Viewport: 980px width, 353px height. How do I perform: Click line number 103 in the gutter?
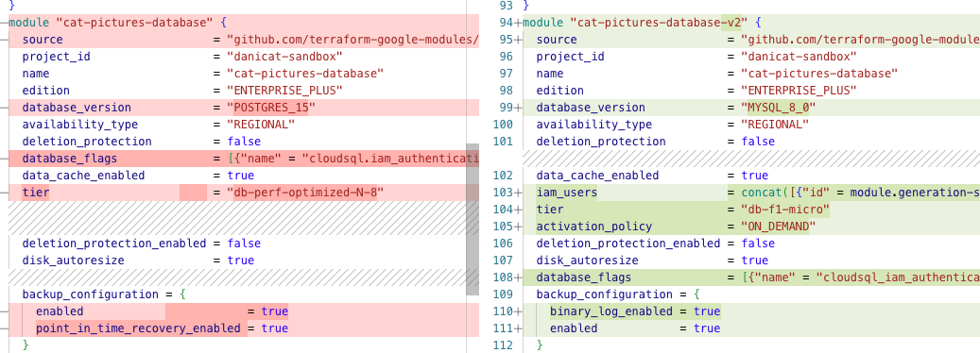503,193
